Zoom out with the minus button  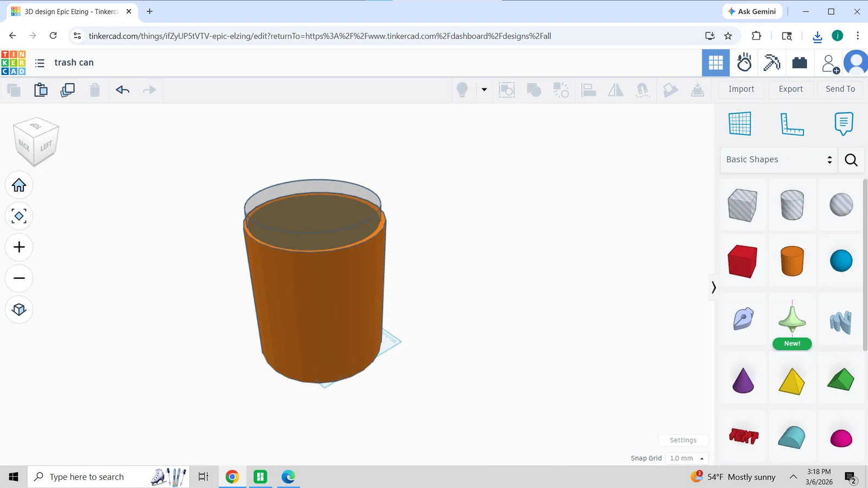pos(19,278)
